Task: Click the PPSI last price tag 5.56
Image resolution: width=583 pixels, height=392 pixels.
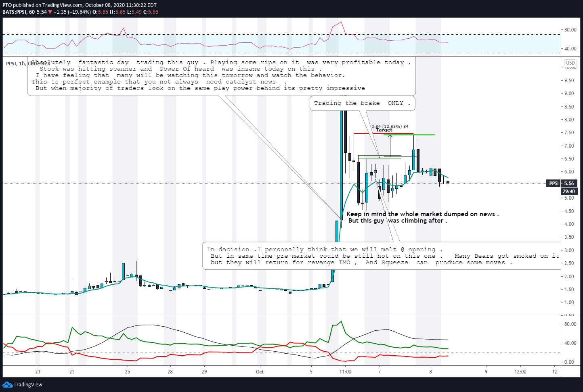Action: pyautogui.click(x=562, y=183)
